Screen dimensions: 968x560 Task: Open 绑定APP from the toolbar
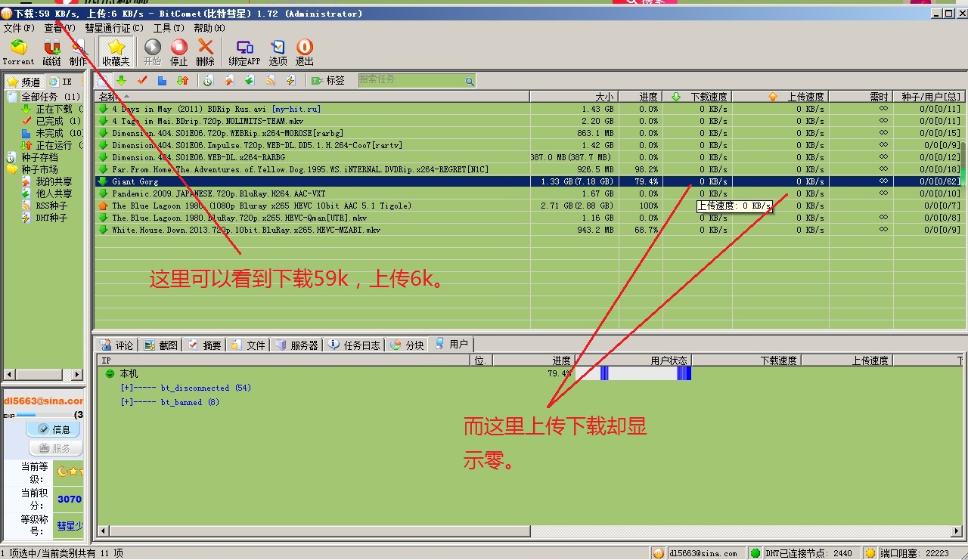[x=244, y=52]
